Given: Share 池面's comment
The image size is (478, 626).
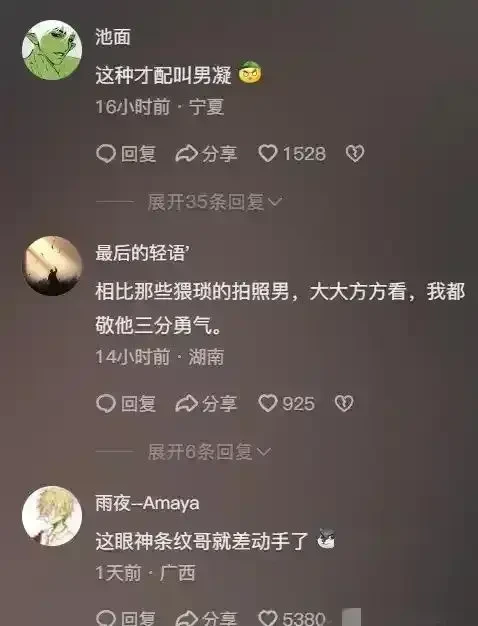Looking at the screenshot, I should pos(206,154).
